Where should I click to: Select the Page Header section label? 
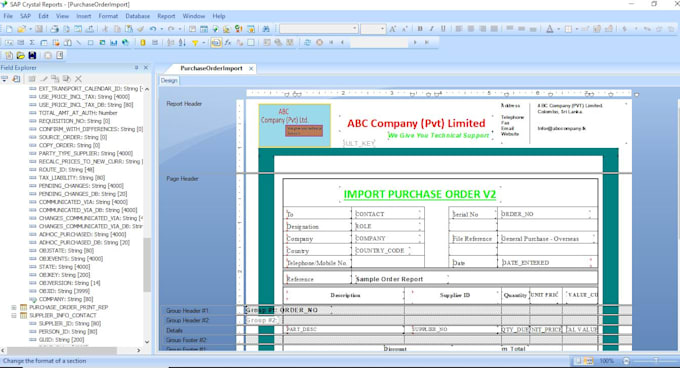coord(182,179)
